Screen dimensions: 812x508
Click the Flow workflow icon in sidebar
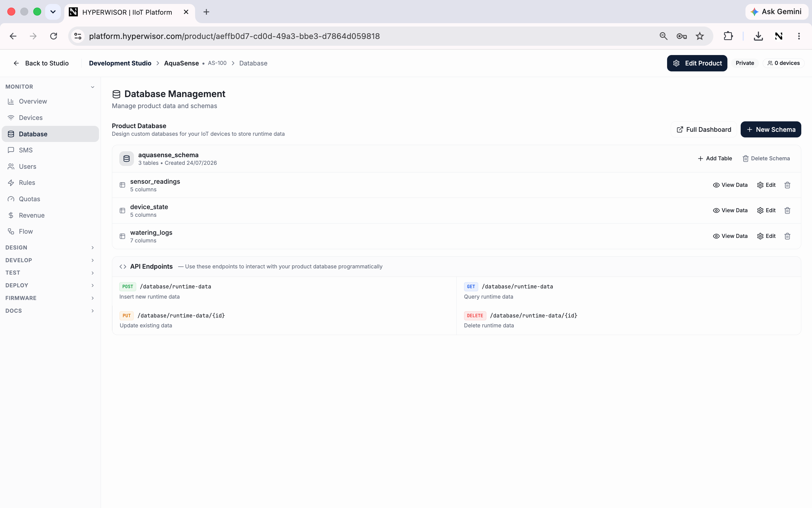pyautogui.click(x=11, y=231)
